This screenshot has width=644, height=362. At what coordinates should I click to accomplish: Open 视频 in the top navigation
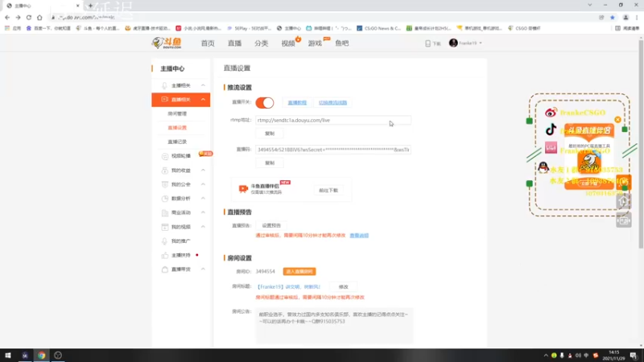coord(288,43)
